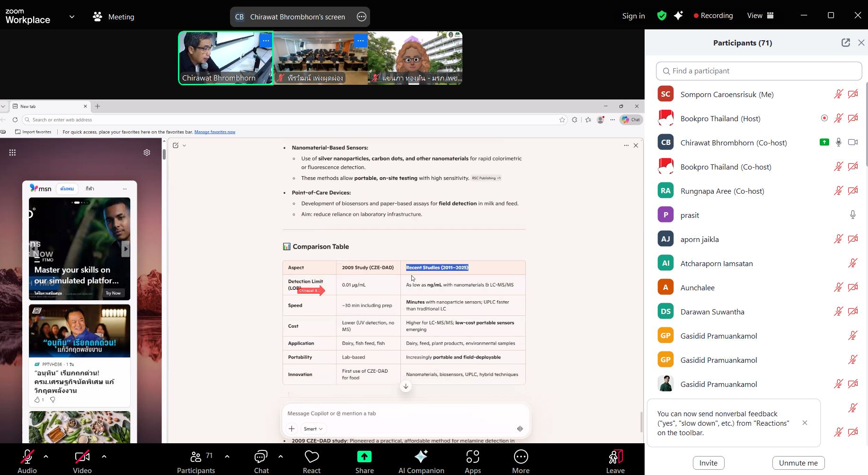
Task: Open the Apps toolbar icon
Action: pos(472,457)
